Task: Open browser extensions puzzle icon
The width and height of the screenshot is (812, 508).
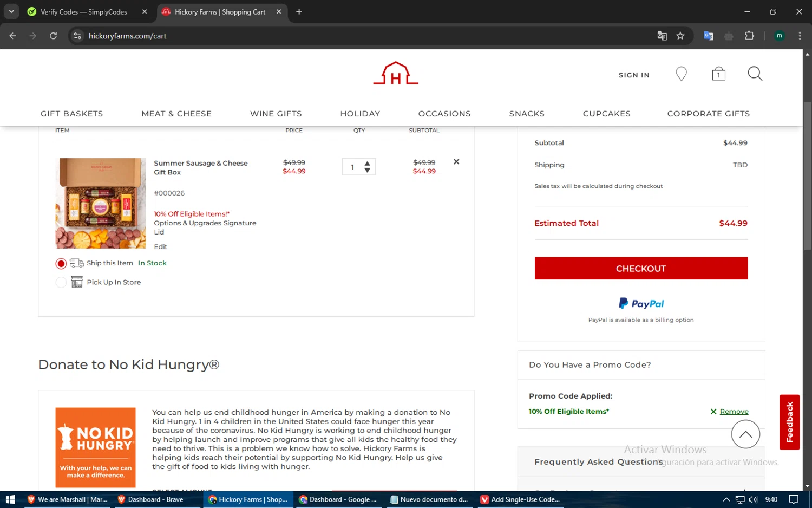Action: (749, 36)
